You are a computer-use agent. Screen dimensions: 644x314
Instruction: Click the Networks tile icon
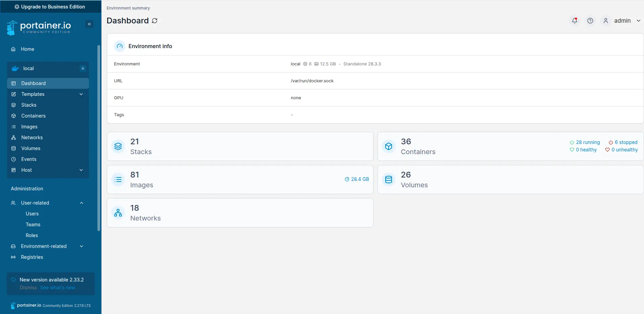pyautogui.click(x=118, y=213)
